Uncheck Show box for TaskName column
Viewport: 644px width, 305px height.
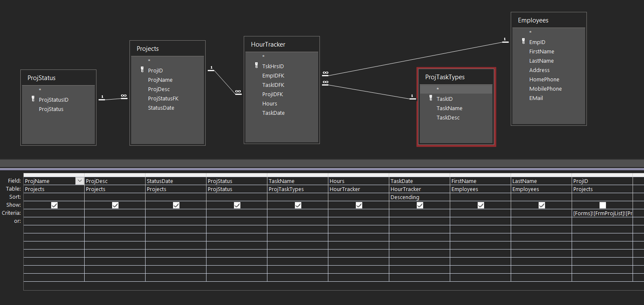[298, 205]
